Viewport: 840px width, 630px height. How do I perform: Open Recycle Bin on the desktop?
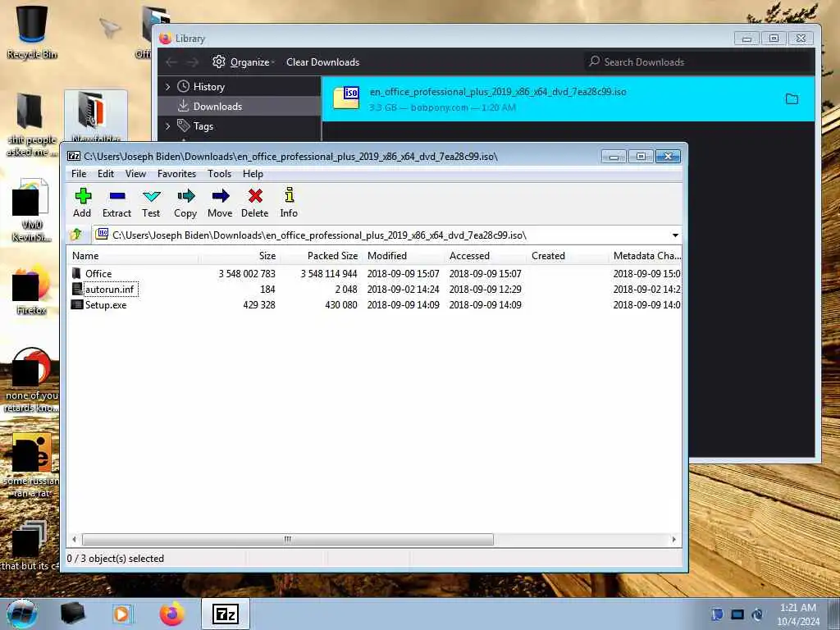click(x=32, y=31)
